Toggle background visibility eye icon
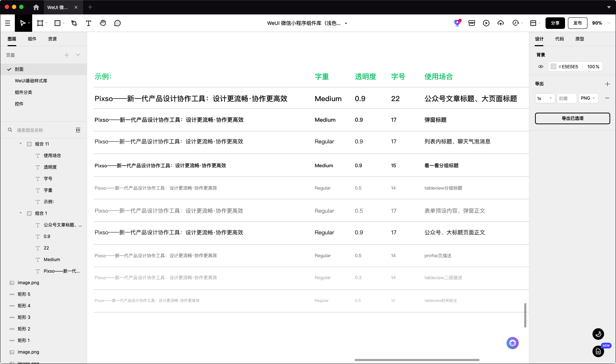This screenshot has height=364, width=616. [541, 67]
